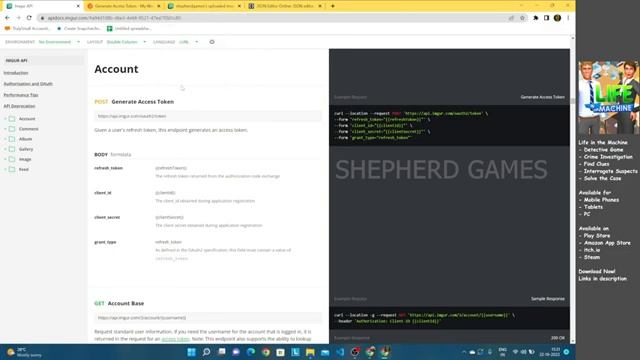This screenshot has width=640, height=360.
Task: Open the Windows Start menu
Action: point(191,352)
